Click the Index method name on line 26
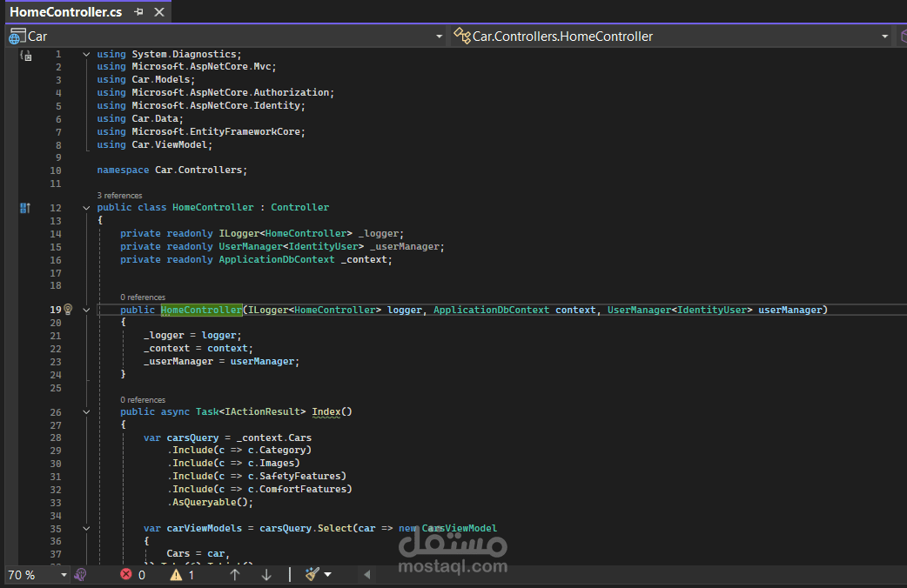Screen dimensions: 907x588 (326, 411)
